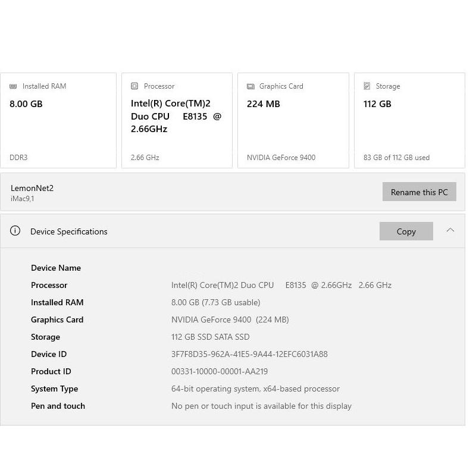Click the Installed RAM memory icon
The width and height of the screenshot is (476, 476).
point(13,86)
